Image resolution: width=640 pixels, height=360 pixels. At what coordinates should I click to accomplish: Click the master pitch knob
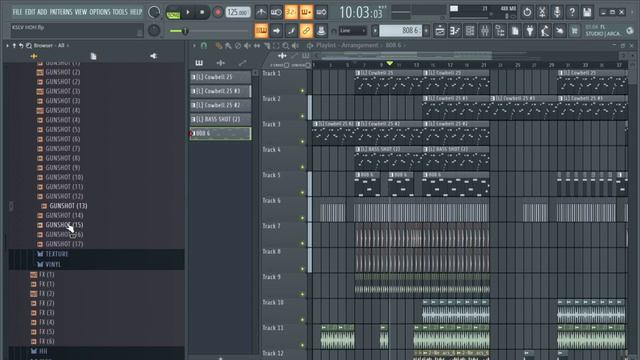(154, 31)
